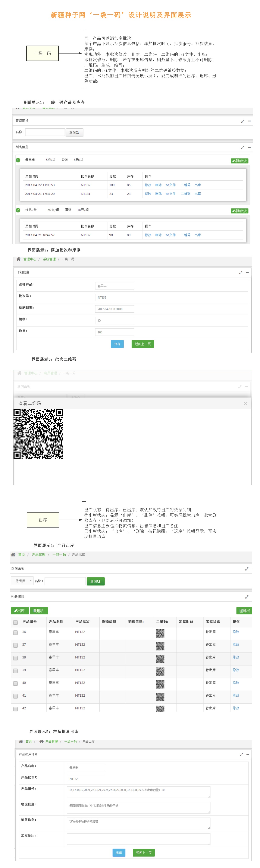Click home icon beside 首页 in 产品出库 breadcrumb
The height and width of the screenshot is (868, 260).
click(13, 554)
